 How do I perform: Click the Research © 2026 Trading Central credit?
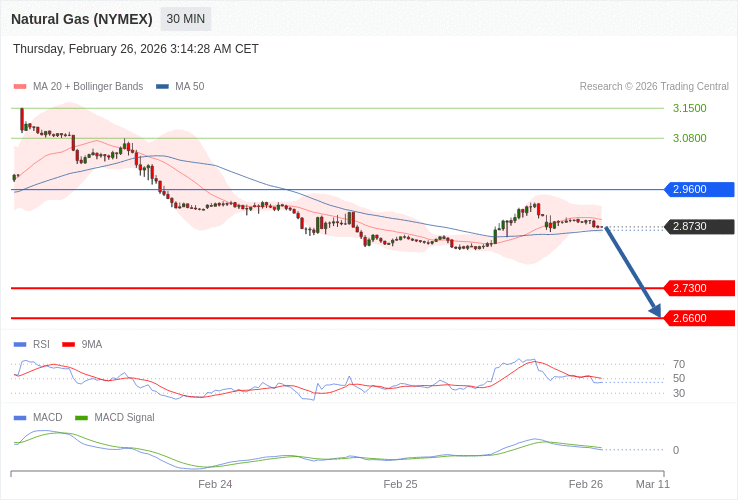tap(654, 87)
